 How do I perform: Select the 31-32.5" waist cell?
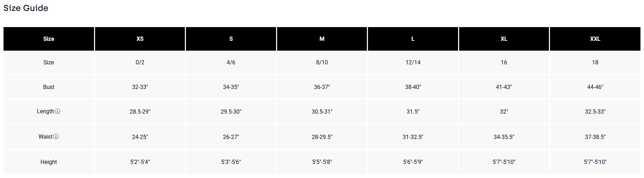click(x=413, y=137)
